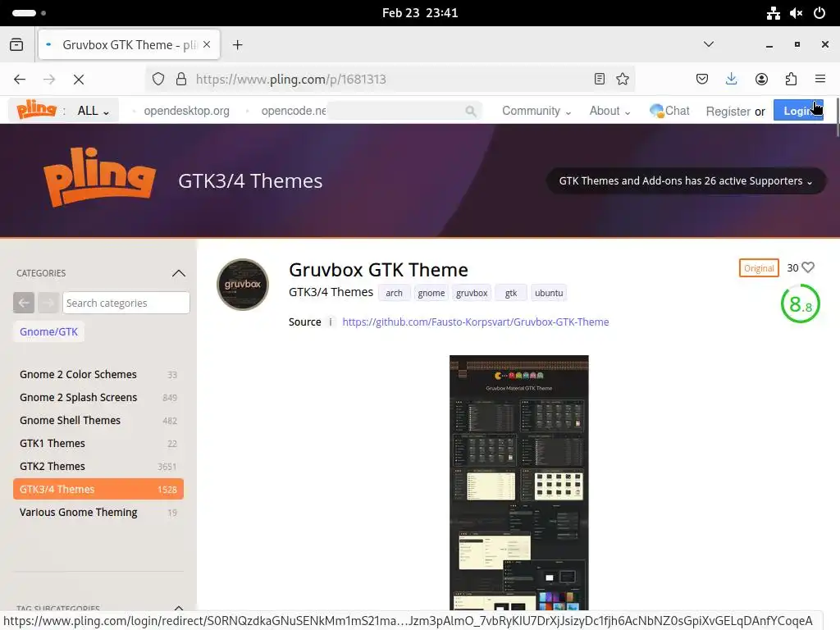The width and height of the screenshot is (840, 630).
Task: Open the tracking protection shield icon
Action: click(x=158, y=80)
